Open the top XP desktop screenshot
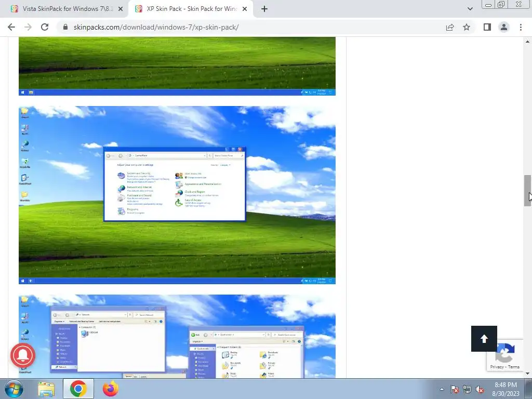Screen dimensions: 532x399 pyautogui.click(x=177, y=66)
